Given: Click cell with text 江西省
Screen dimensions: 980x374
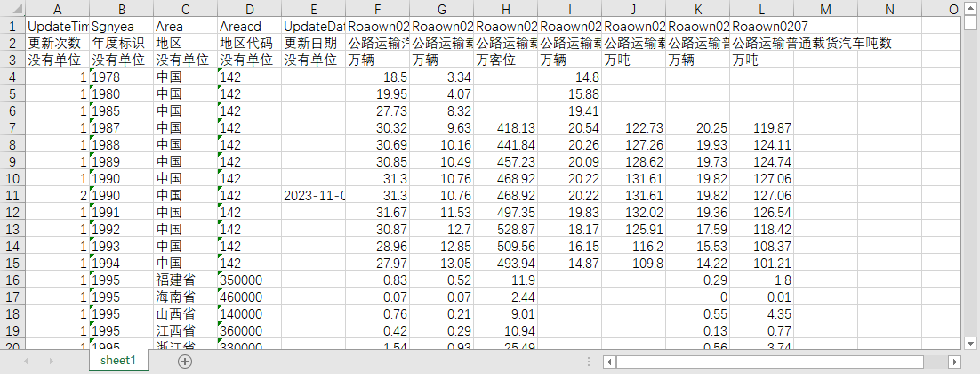Looking at the screenshot, I should pyautogui.click(x=185, y=331).
